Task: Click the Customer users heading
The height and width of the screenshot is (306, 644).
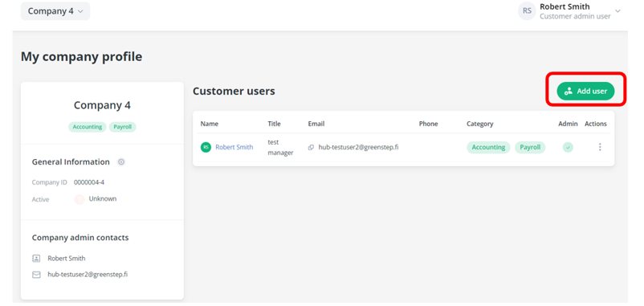Action: click(x=234, y=92)
